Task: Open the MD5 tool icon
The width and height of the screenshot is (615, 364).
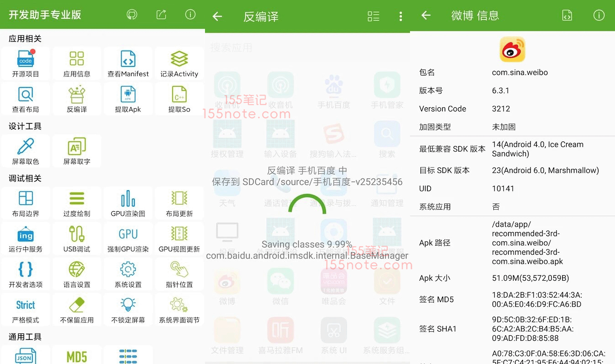Action: click(x=77, y=356)
